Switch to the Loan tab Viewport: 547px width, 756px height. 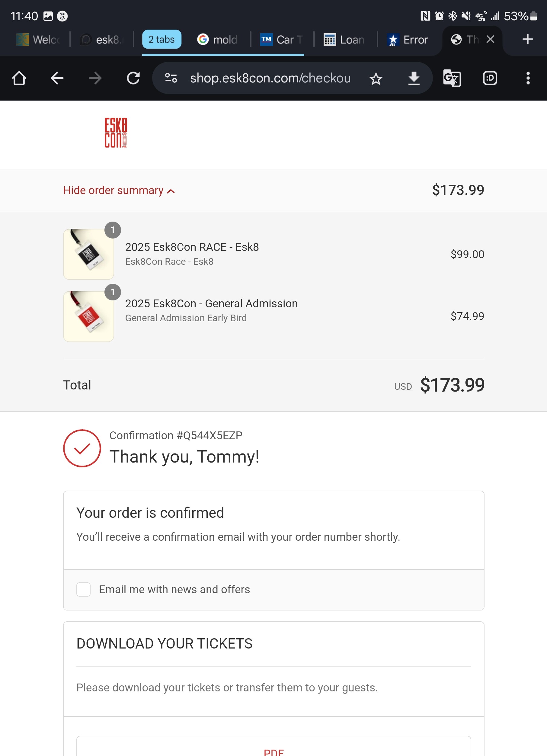click(x=344, y=40)
